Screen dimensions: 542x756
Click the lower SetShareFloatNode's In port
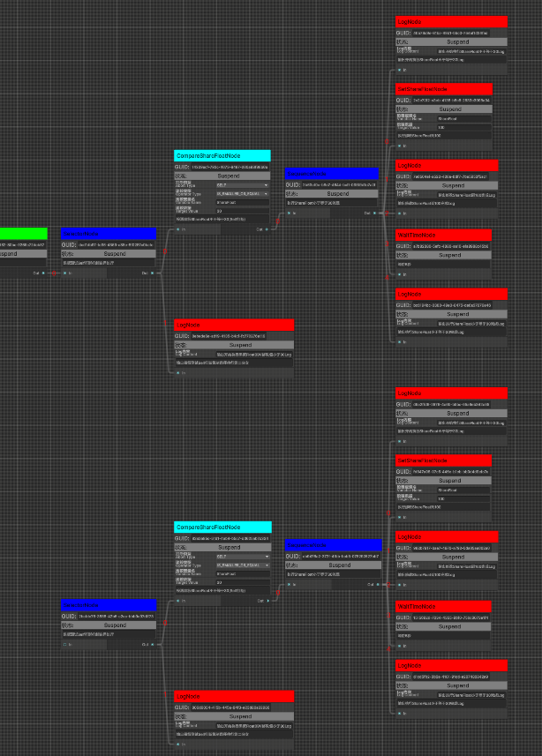[x=402, y=517]
